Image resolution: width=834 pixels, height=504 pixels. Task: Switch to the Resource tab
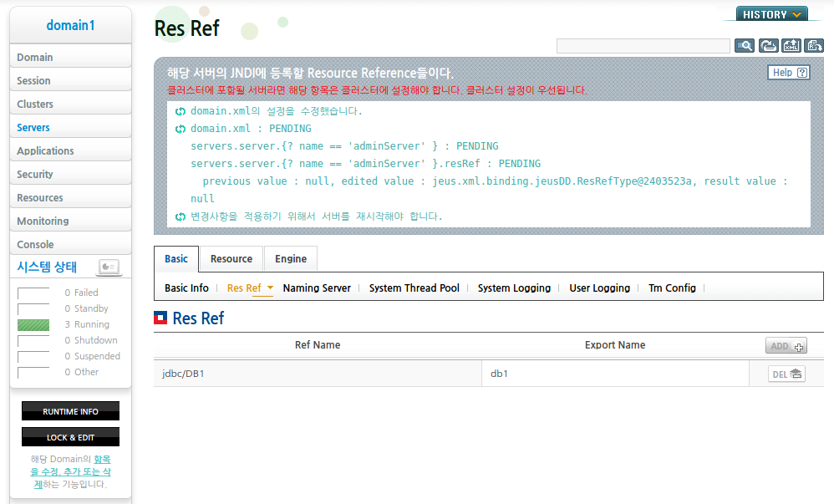coord(231,258)
